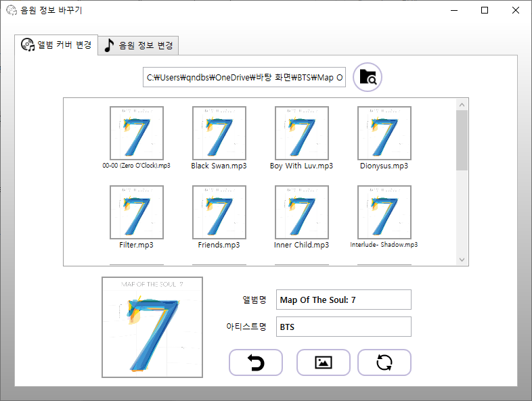532x401 pixels.
Task: Click the change cover image button
Action: [x=324, y=362]
